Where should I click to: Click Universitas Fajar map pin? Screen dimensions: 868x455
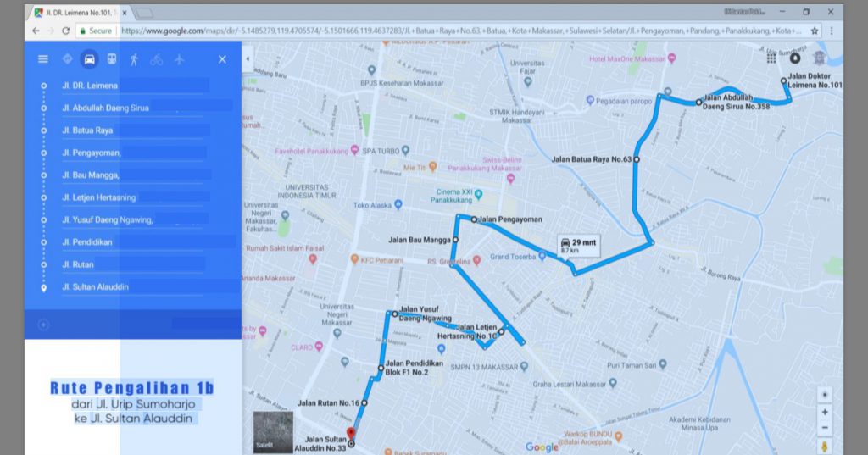528,81
